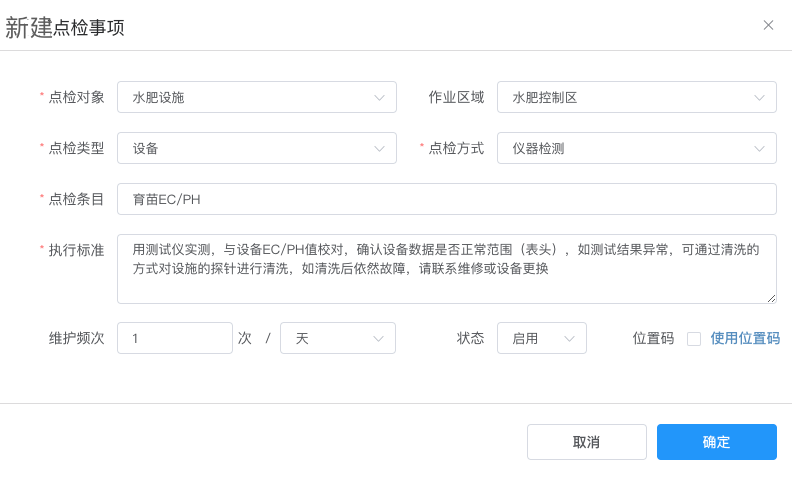This screenshot has width=792, height=478.
Task: Expand the 作业区域 dropdown showing 水肥控制区
Action: pos(636,97)
